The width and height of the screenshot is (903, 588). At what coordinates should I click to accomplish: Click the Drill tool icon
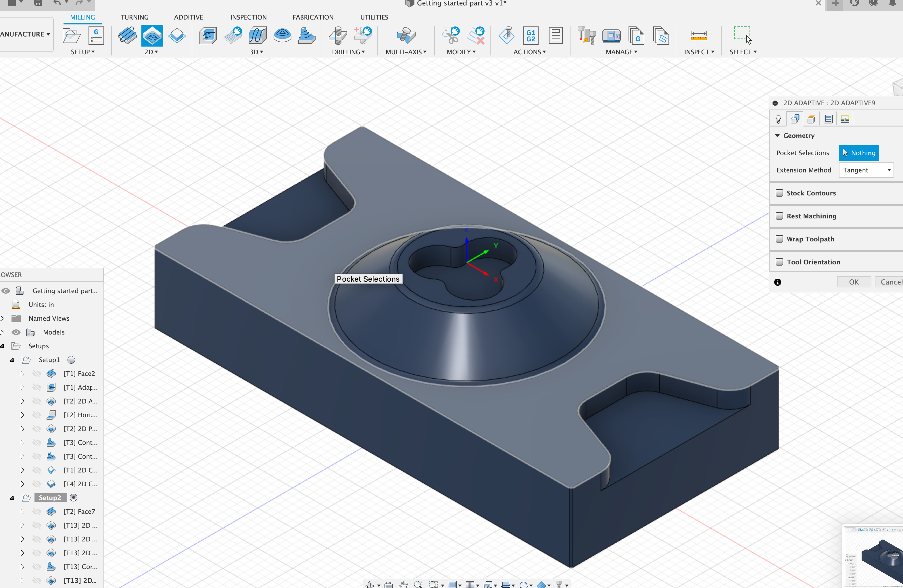[338, 36]
